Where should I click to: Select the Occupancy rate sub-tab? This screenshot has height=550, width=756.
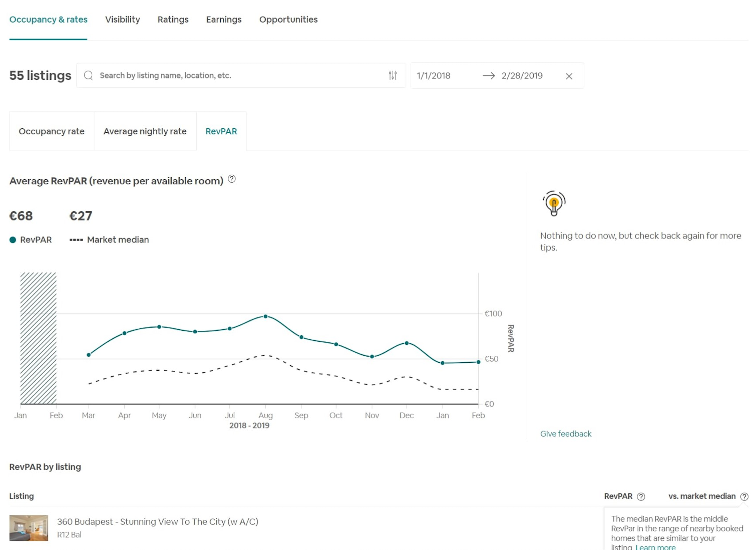52,131
